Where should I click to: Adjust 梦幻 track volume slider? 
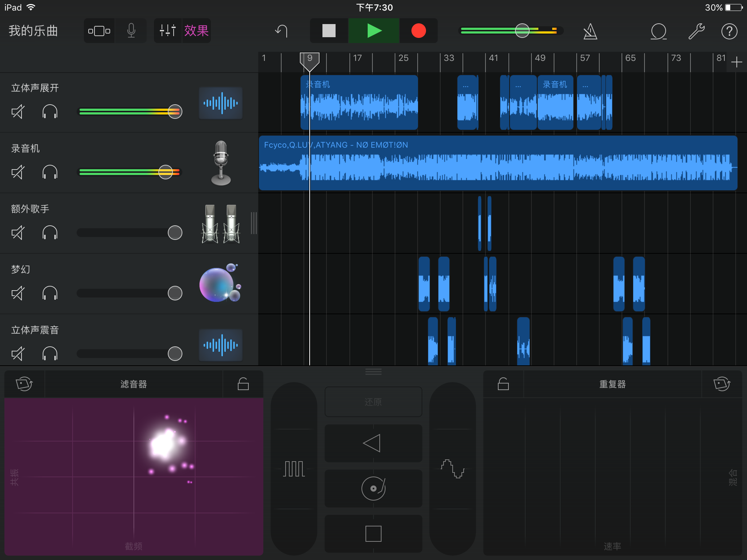click(175, 293)
